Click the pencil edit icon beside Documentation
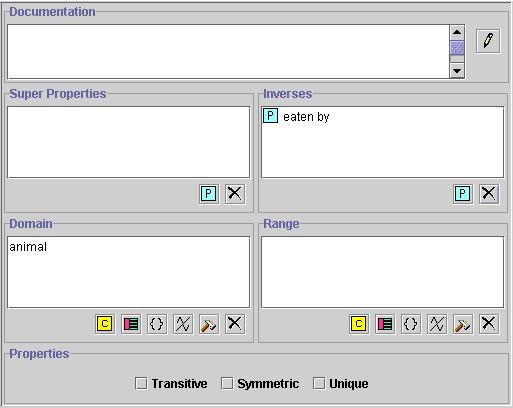Screen dimensions: 513x408 (x=488, y=41)
